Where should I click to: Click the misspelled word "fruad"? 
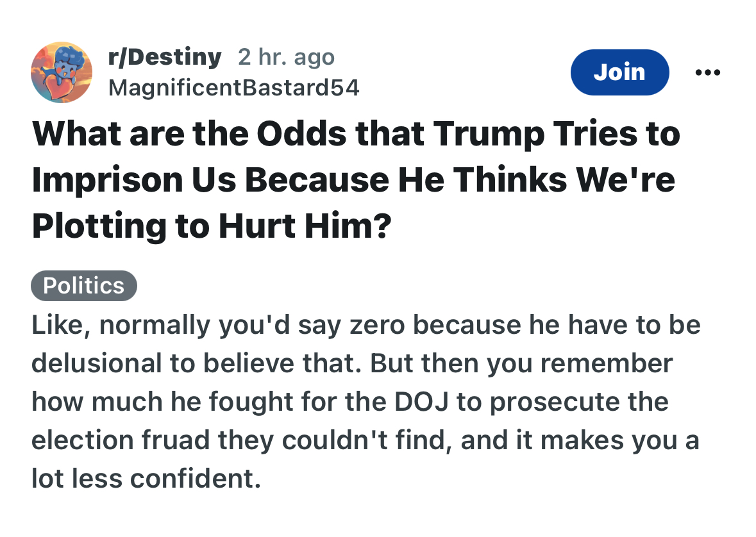(x=180, y=440)
